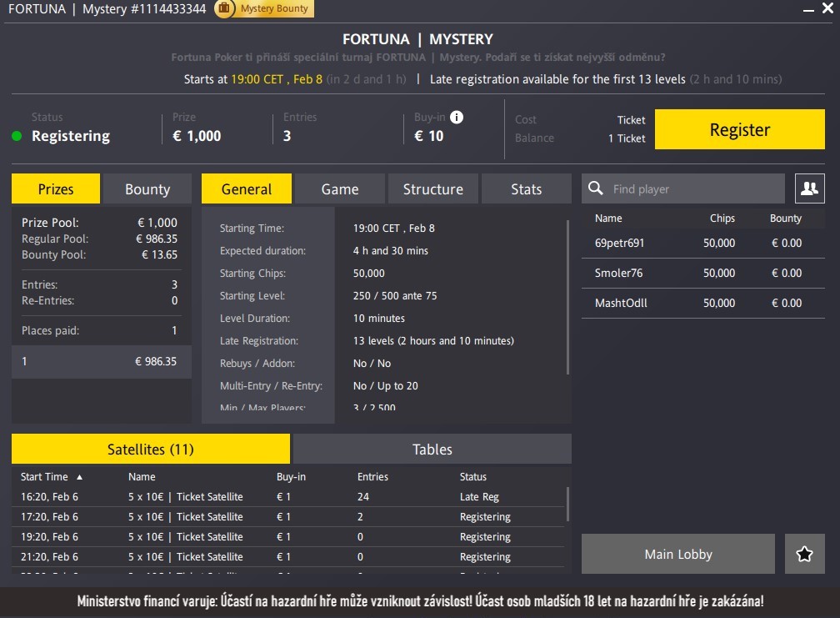840x618 pixels.
Task: Click the FORTUNA | MYSTERY tournament title
Action: [x=417, y=39]
